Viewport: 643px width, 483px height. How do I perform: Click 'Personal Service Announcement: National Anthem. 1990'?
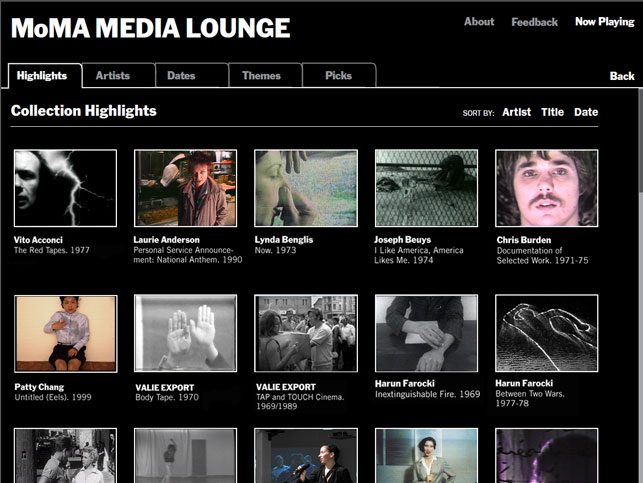[x=188, y=255]
